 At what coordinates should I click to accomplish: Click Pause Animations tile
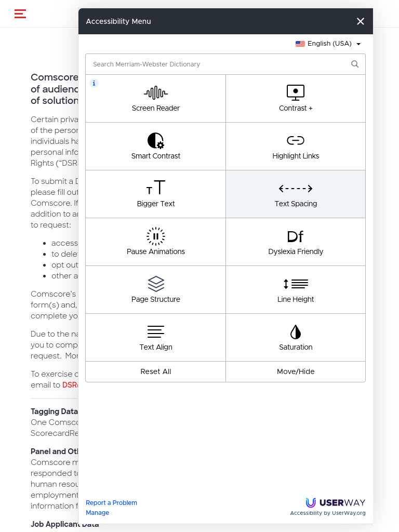pyautogui.click(x=155, y=242)
